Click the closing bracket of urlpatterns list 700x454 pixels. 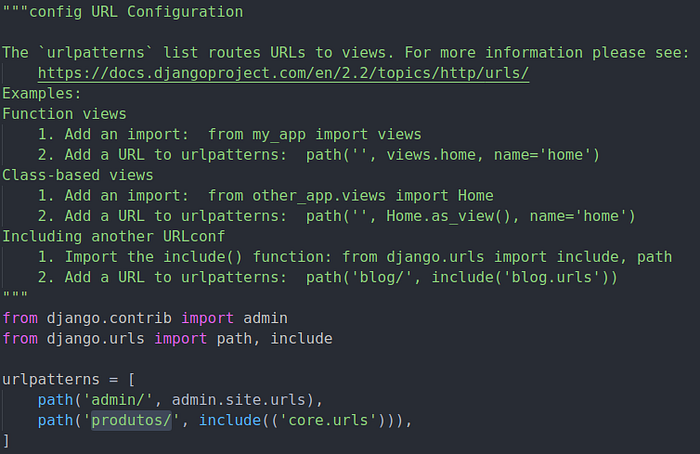click(6, 441)
